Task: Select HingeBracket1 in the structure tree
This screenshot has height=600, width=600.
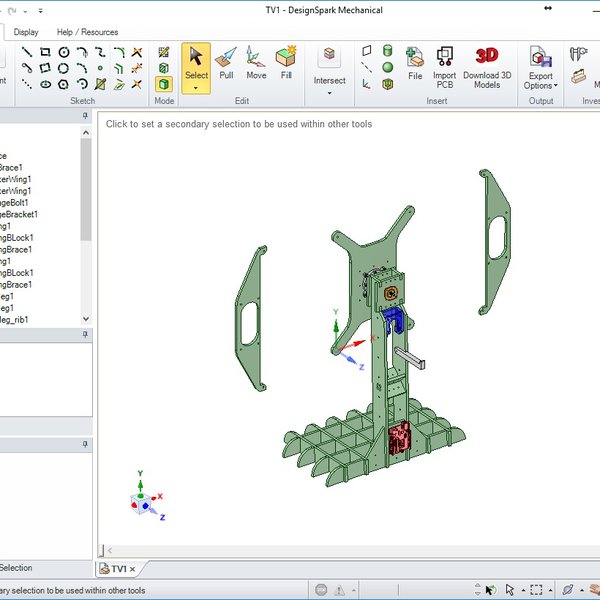Action: [19, 214]
